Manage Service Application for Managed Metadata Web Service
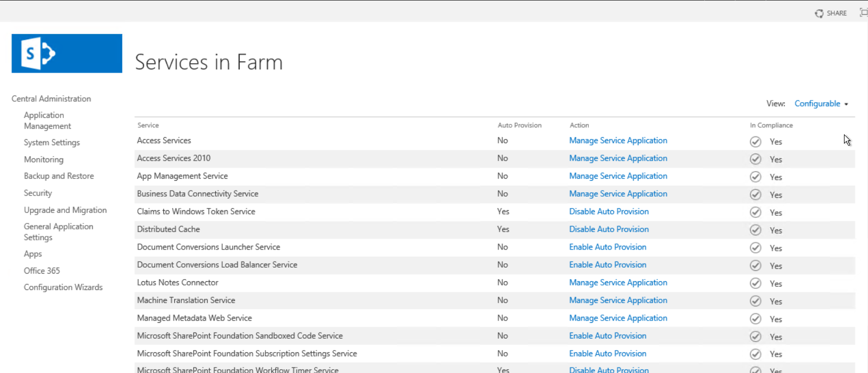This screenshot has width=868, height=373. pos(618,318)
